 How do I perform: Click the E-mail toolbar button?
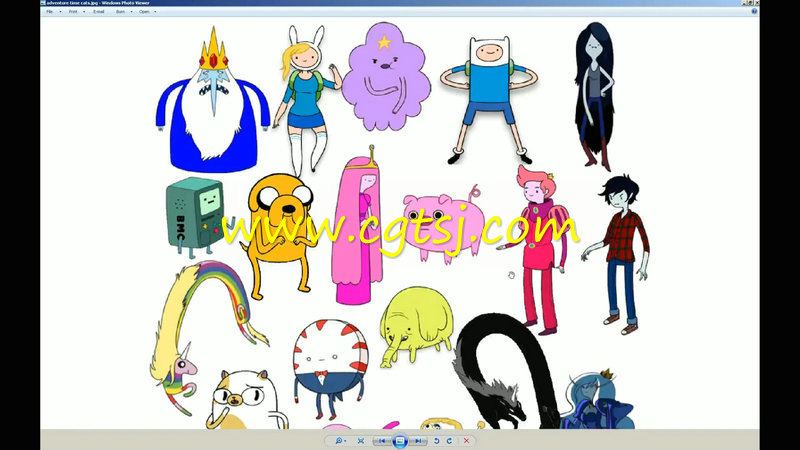pyautogui.click(x=98, y=11)
